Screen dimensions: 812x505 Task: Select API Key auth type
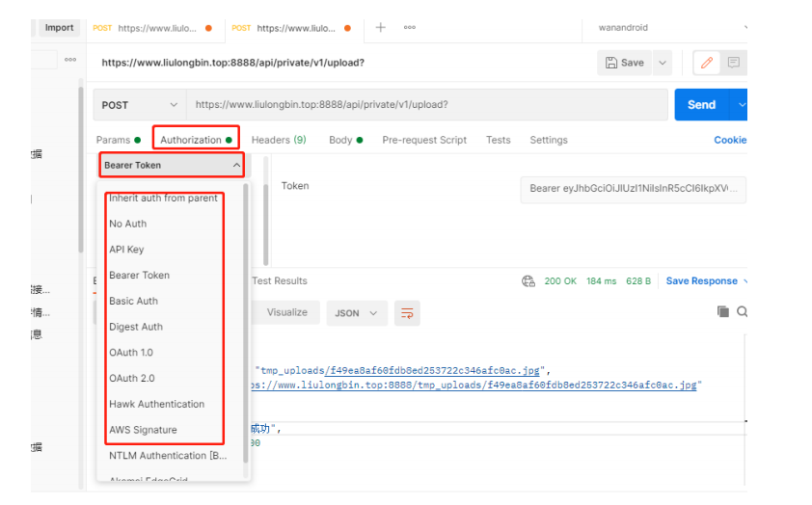click(x=126, y=250)
